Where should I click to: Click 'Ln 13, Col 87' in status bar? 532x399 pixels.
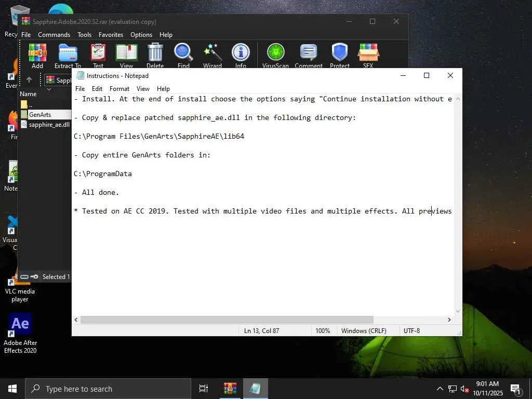[x=261, y=330]
